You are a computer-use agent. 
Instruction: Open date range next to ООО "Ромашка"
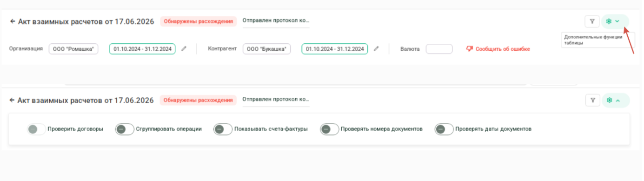[x=142, y=48]
